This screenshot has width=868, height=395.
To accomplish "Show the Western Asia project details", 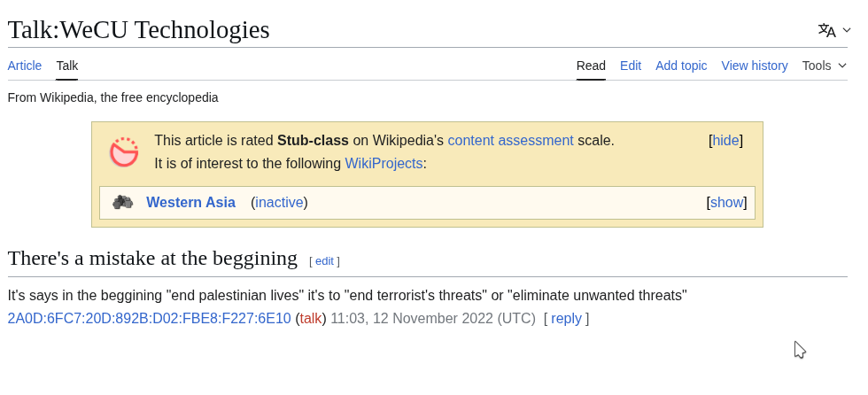I will pyautogui.click(x=726, y=203).
